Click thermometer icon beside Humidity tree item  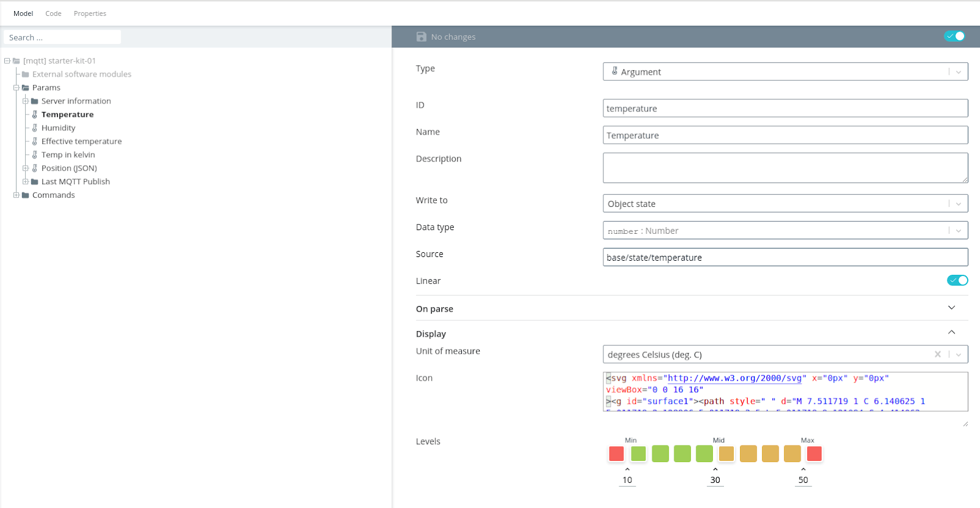35,128
